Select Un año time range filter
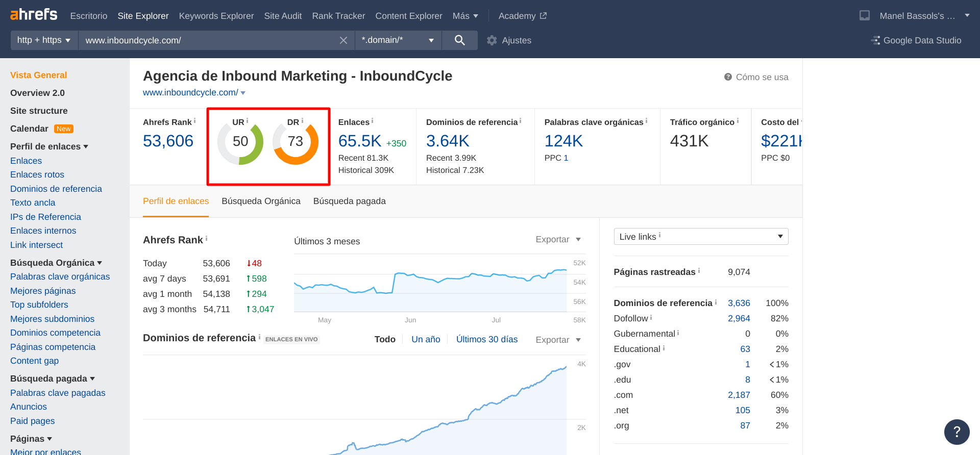 pos(426,339)
